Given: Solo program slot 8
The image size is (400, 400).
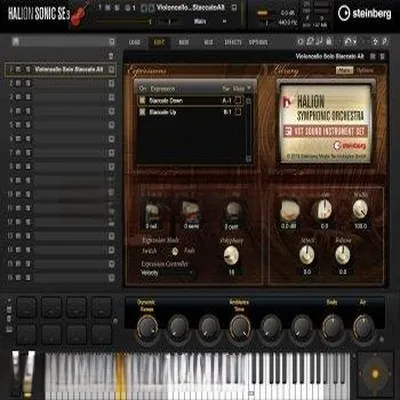Looking at the screenshot, I should tap(28, 166).
